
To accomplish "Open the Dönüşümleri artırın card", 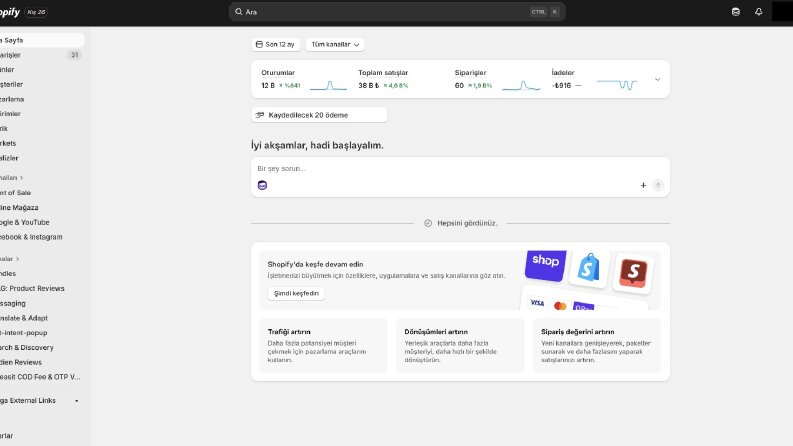I will [x=460, y=345].
